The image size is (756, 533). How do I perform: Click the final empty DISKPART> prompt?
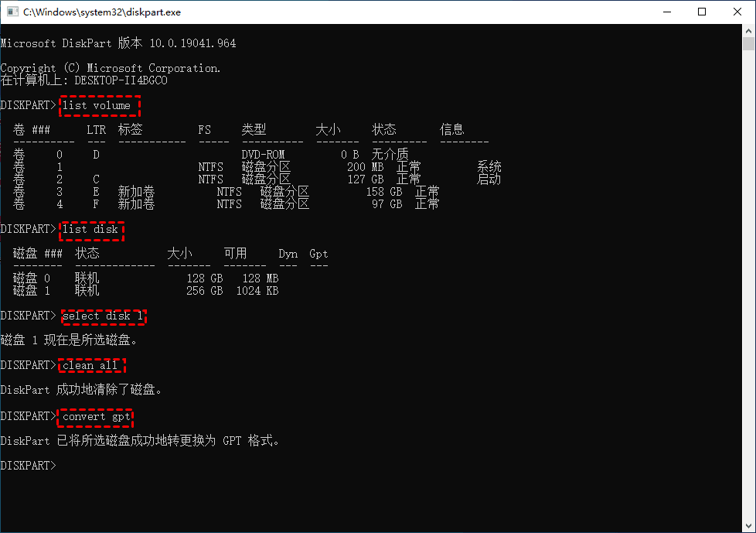(29, 466)
